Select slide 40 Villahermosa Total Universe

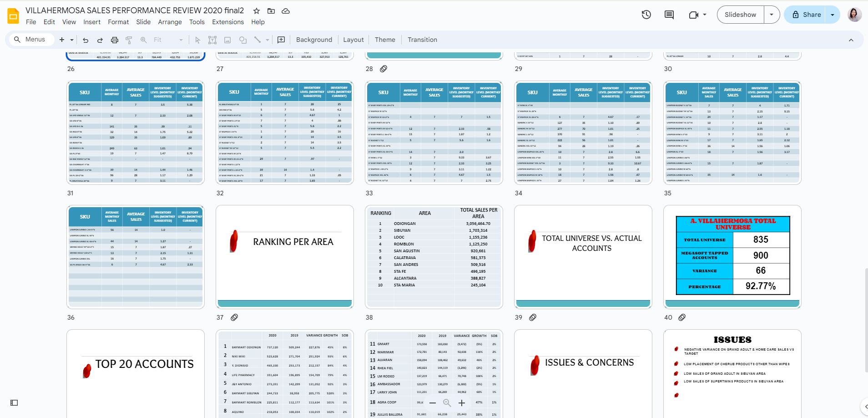(732, 257)
